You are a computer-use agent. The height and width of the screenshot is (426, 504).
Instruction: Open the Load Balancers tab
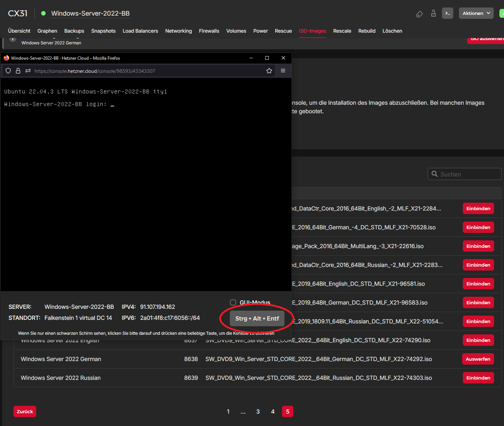140,31
